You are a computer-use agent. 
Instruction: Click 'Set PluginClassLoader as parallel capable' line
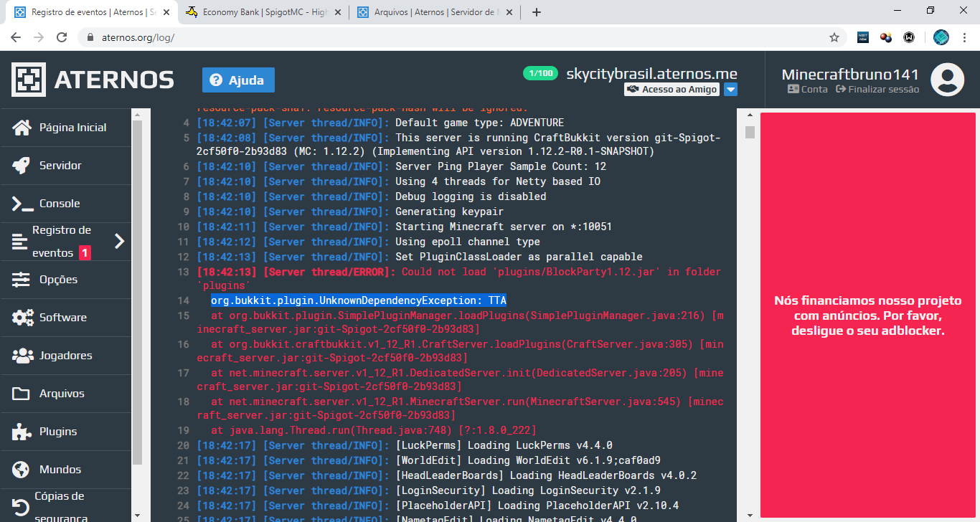420,257
